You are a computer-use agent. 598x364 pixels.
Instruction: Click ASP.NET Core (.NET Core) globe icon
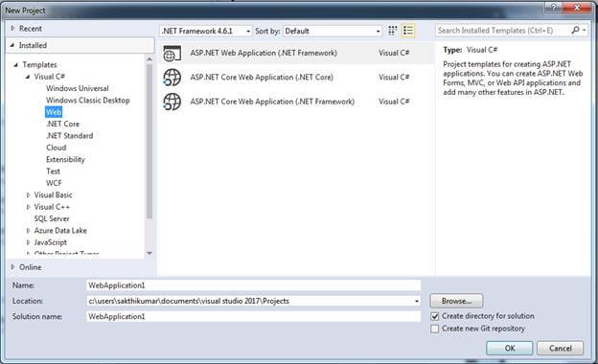(x=172, y=78)
